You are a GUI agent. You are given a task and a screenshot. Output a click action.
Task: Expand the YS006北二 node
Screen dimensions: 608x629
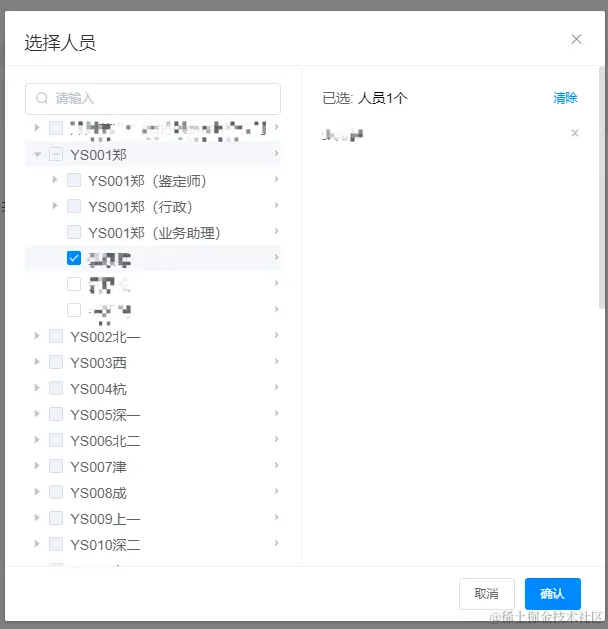click(x=37, y=440)
